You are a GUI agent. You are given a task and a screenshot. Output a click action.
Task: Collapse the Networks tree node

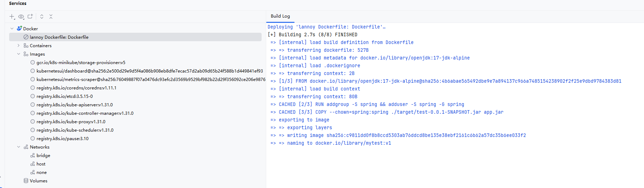click(x=19, y=147)
